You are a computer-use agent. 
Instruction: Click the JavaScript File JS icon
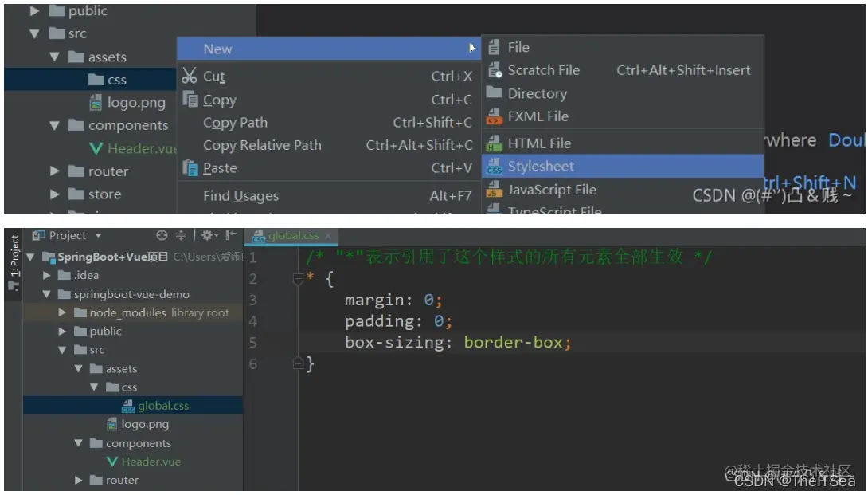click(494, 189)
